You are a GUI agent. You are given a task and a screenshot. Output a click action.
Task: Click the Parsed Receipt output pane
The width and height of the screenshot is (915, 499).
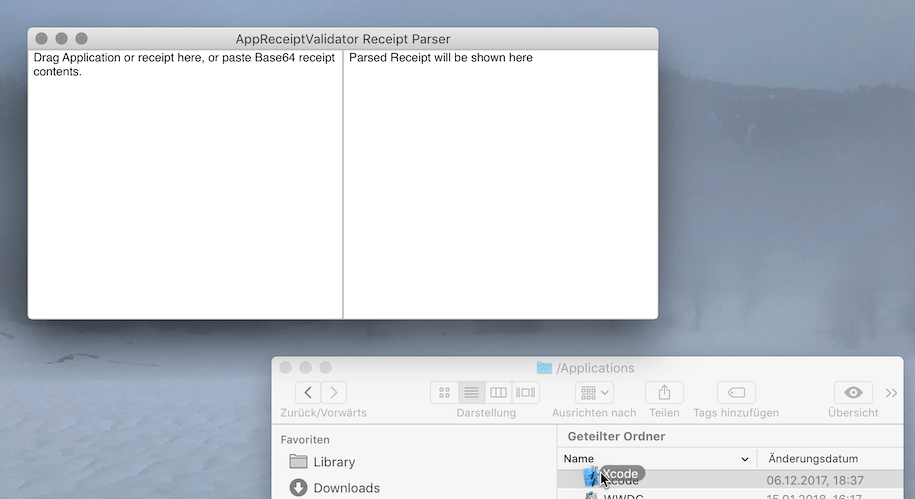(x=501, y=184)
